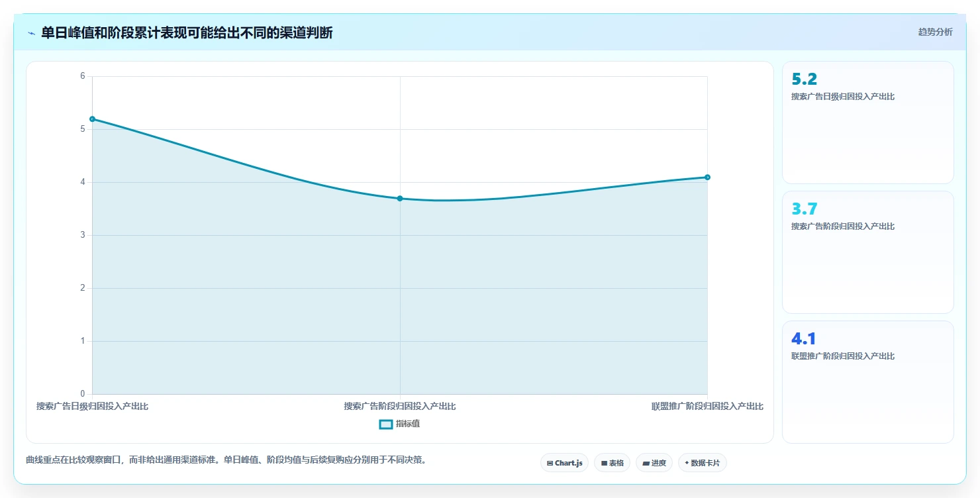Click the data point at value 3.7
Image resolution: width=980 pixels, height=498 pixels.
pos(400,199)
